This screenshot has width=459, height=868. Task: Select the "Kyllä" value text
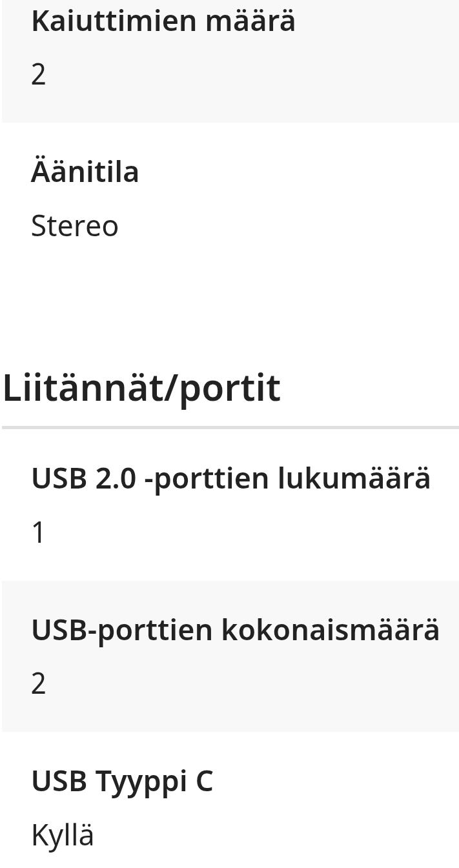(x=63, y=835)
